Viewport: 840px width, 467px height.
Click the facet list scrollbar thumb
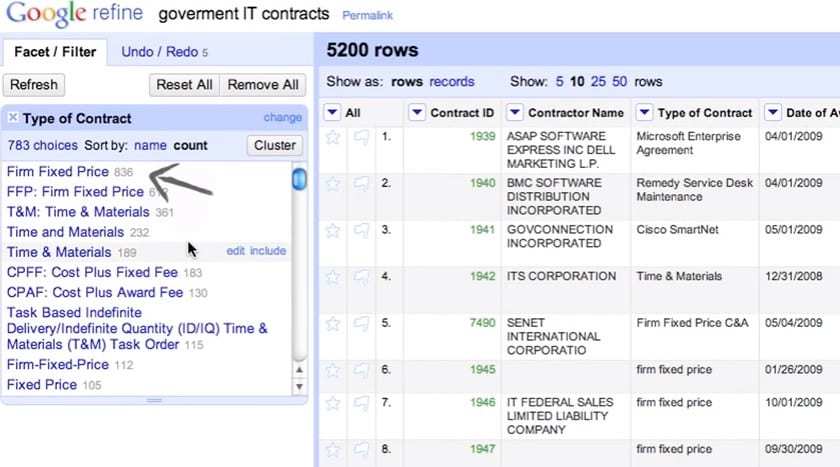click(298, 180)
